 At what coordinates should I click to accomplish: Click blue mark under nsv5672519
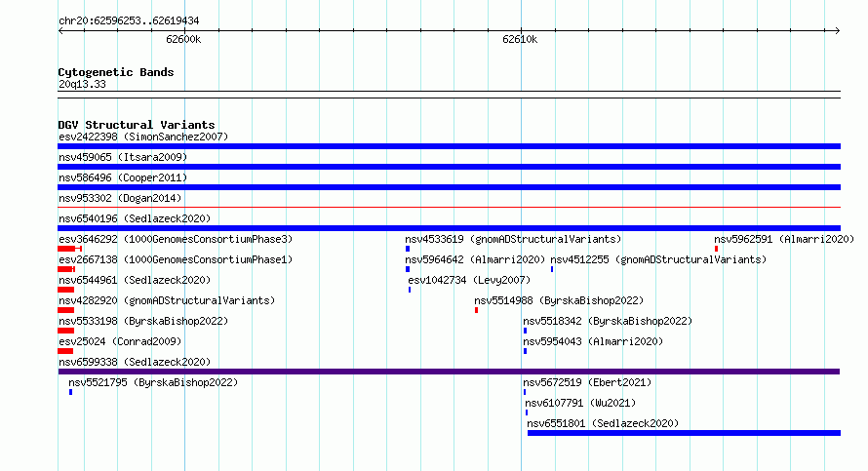coord(525,392)
